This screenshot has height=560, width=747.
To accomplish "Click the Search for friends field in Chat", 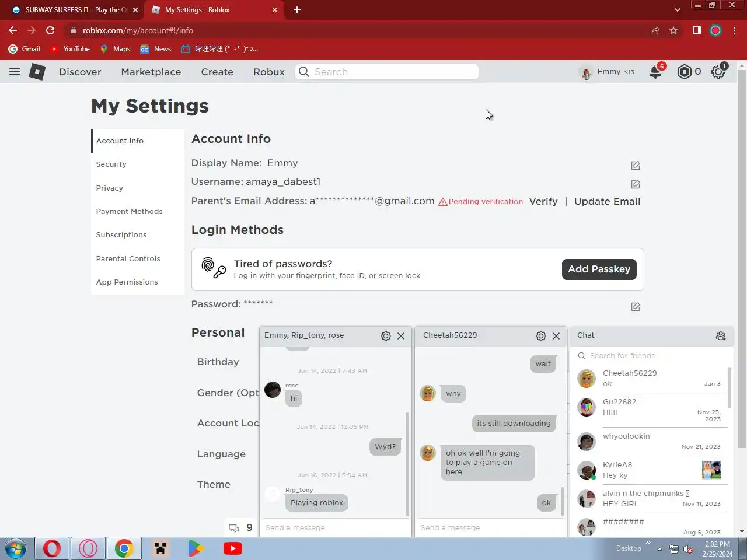I will click(652, 356).
